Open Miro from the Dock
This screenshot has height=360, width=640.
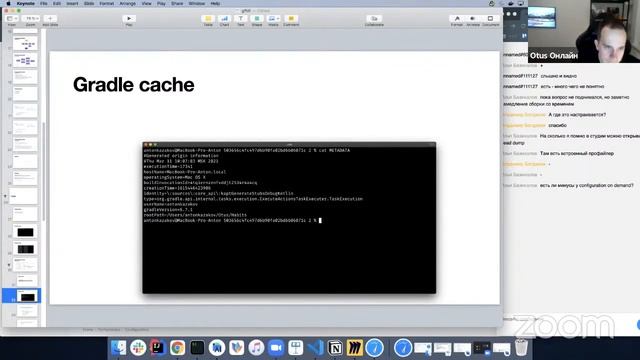tap(355, 348)
